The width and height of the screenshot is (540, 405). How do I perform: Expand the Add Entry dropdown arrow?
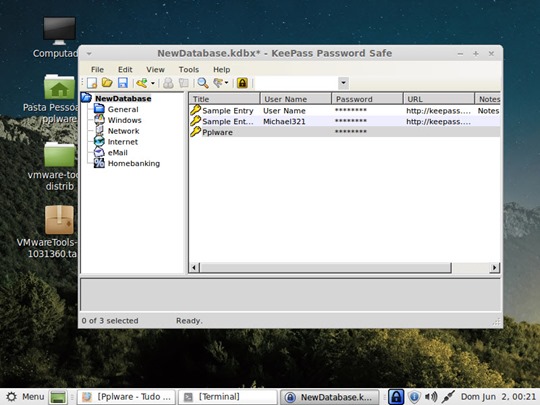(x=153, y=83)
